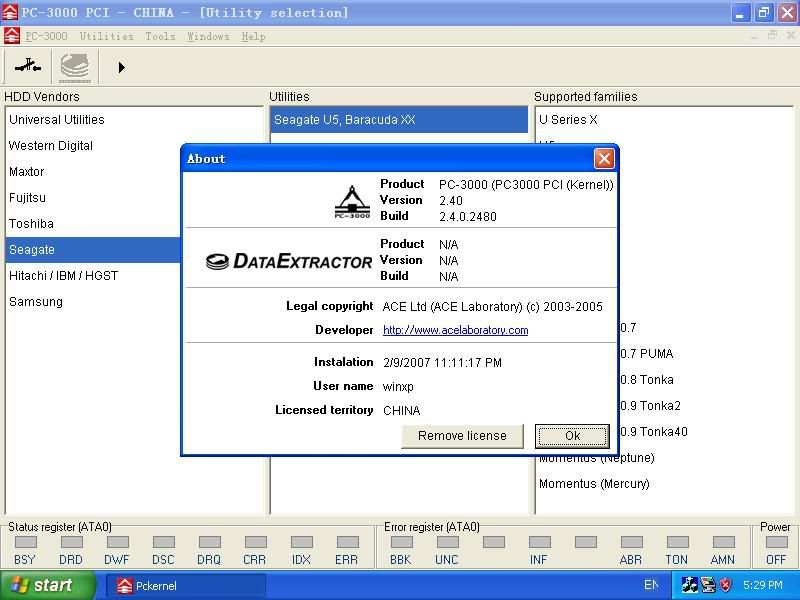
Task: Select the highlighted Seagate vendor
Action: coord(93,249)
